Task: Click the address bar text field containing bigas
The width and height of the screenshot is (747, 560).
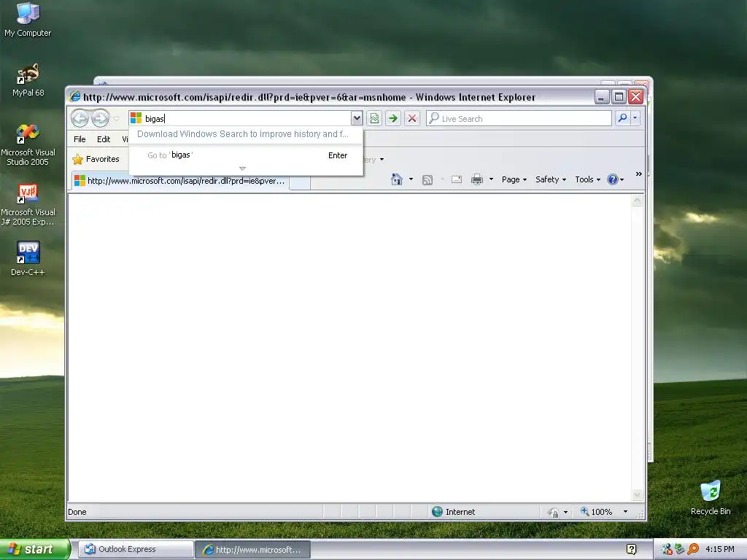Action: (247, 119)
